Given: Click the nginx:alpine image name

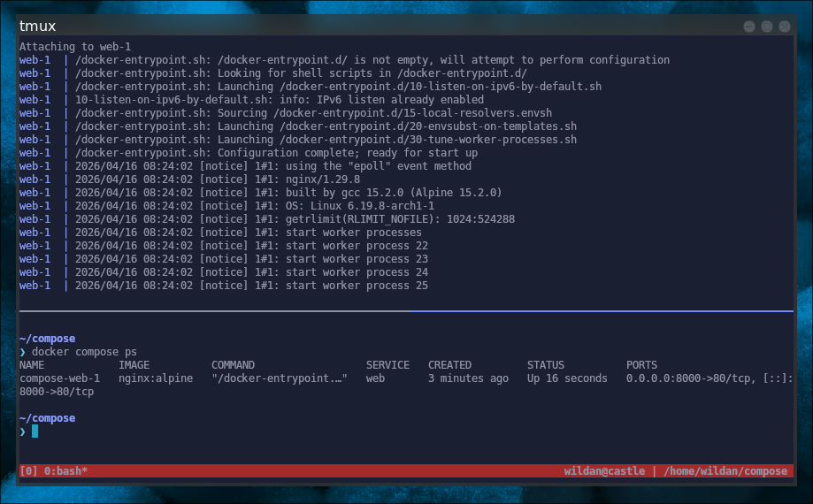Looking at the screenshot, I should (x=155, y=378).
